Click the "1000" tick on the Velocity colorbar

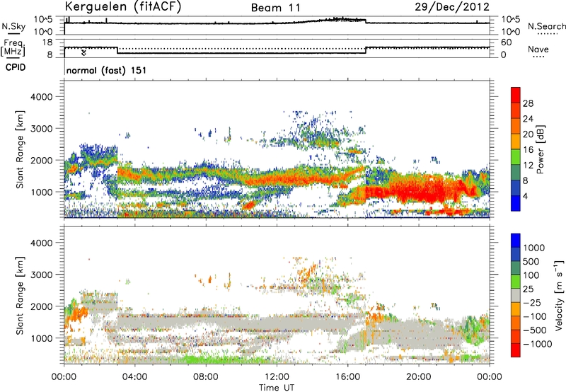(x=533, y=248)
